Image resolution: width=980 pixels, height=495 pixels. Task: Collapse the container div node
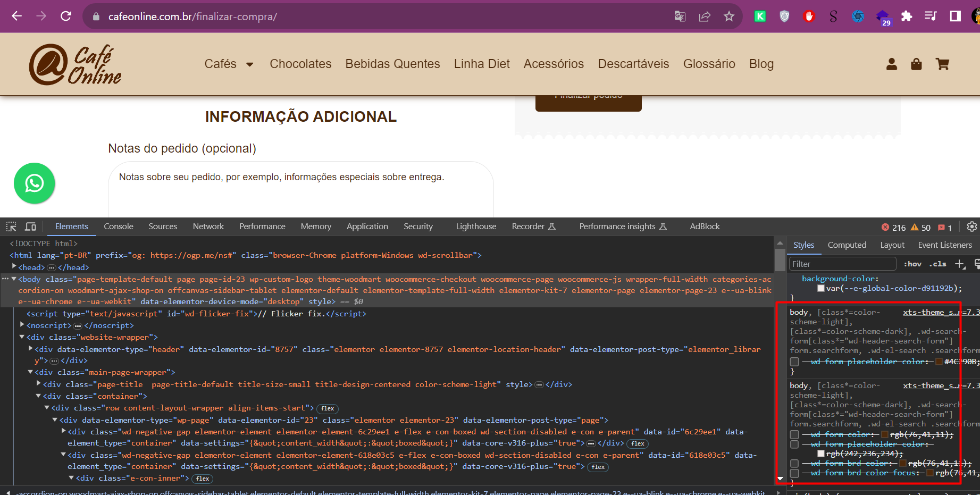coord(38,396)
